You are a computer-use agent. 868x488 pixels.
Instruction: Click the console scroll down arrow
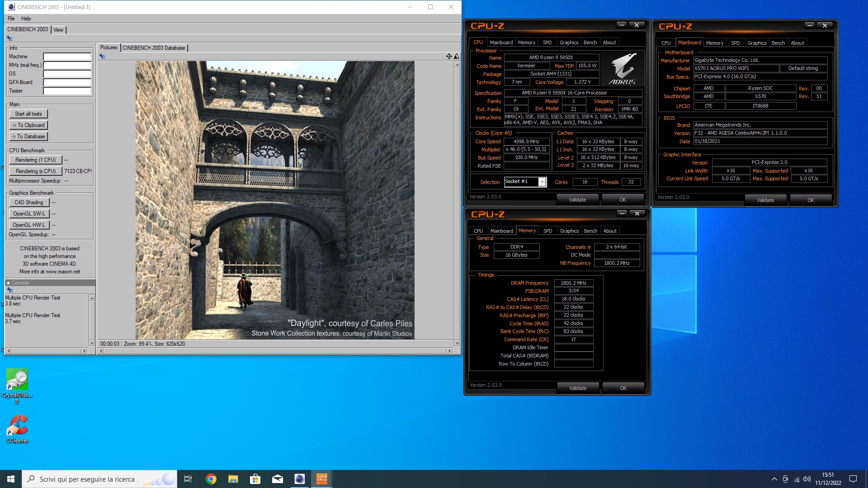92,343
